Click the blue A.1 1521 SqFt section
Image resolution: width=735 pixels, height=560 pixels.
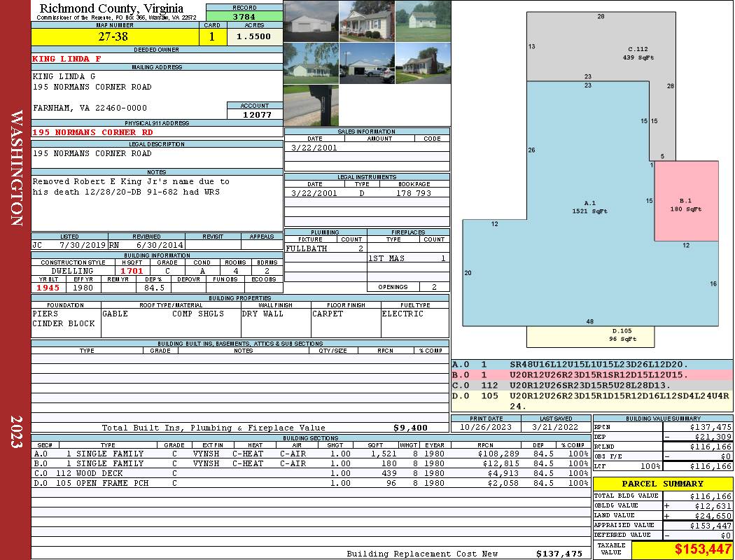point(588,210)
